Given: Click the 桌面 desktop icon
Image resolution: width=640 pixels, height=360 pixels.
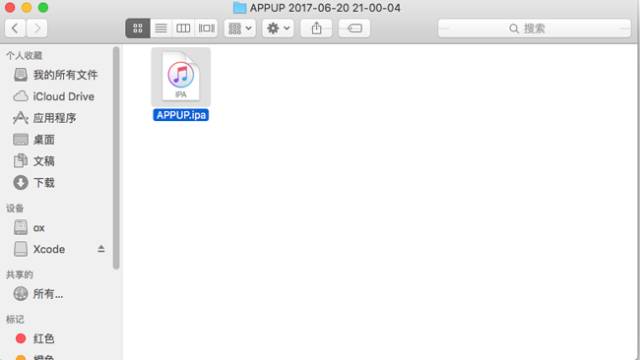Looking at the screenshot, I should click(20, 140).
